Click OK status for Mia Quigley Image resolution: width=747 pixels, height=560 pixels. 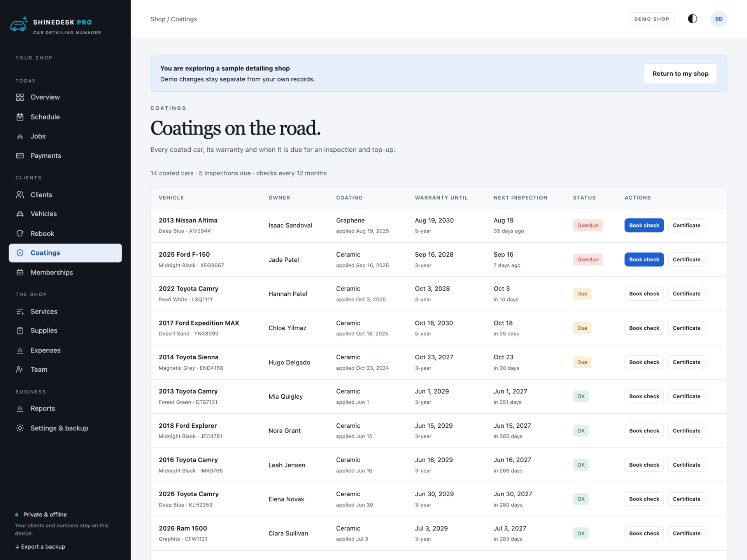click(581, 396)
